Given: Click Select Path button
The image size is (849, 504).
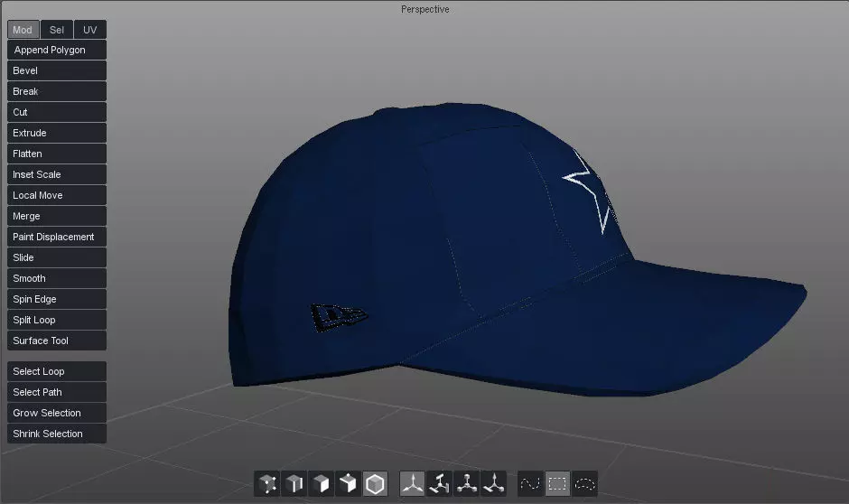Looking at the screenshot, I should [x=57, y=392].
